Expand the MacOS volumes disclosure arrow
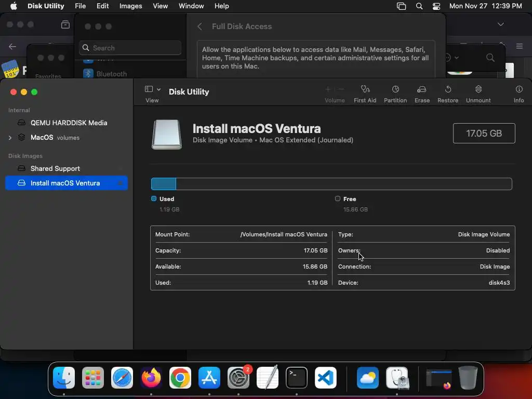 click(10, 138)
